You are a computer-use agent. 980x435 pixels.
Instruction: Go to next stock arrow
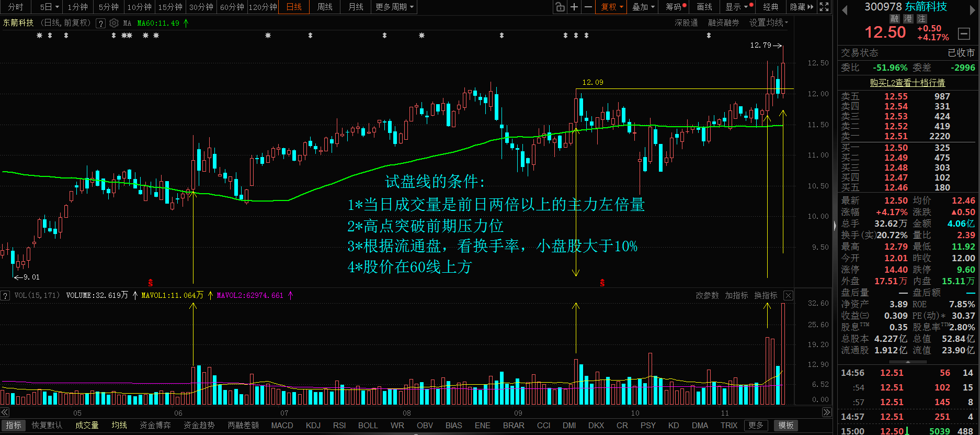pyautogui.click(x=973, y=10)
